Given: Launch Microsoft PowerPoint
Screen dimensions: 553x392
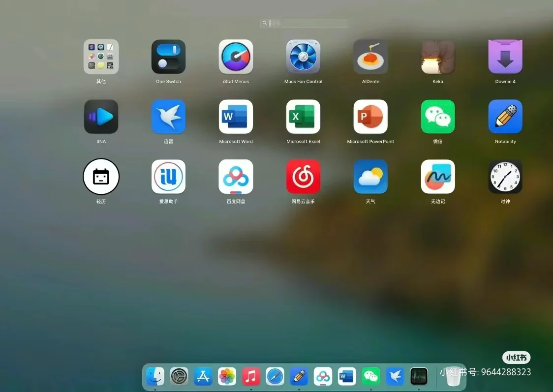Looking at the screenshot, I should [370, 117].
